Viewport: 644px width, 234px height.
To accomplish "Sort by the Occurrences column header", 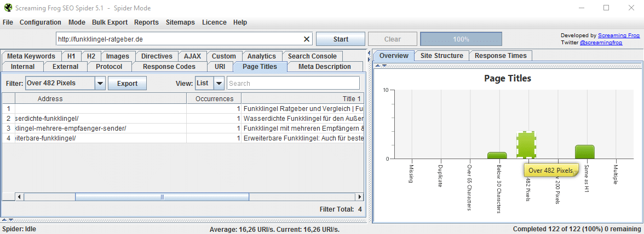I will 214,99.
